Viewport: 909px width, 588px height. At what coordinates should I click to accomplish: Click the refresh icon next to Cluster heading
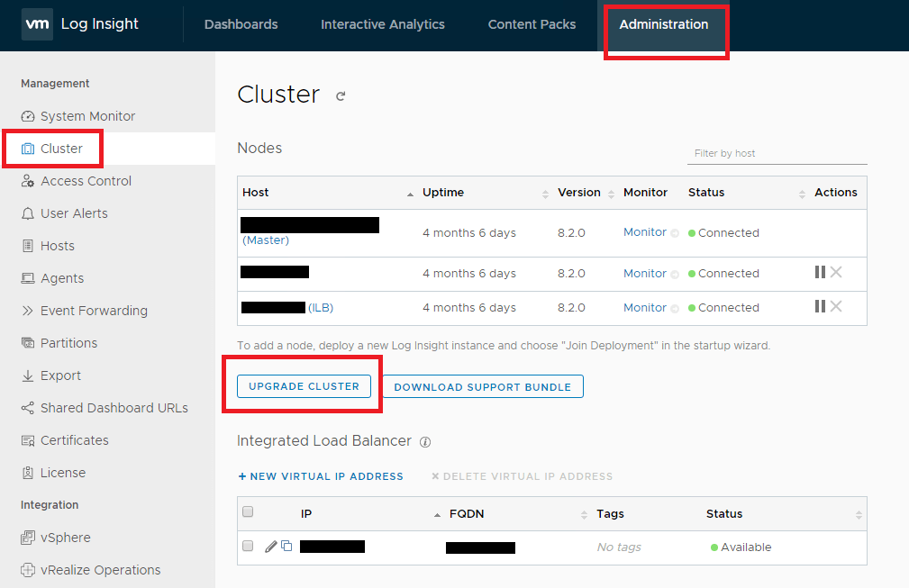tap(341, 96)
